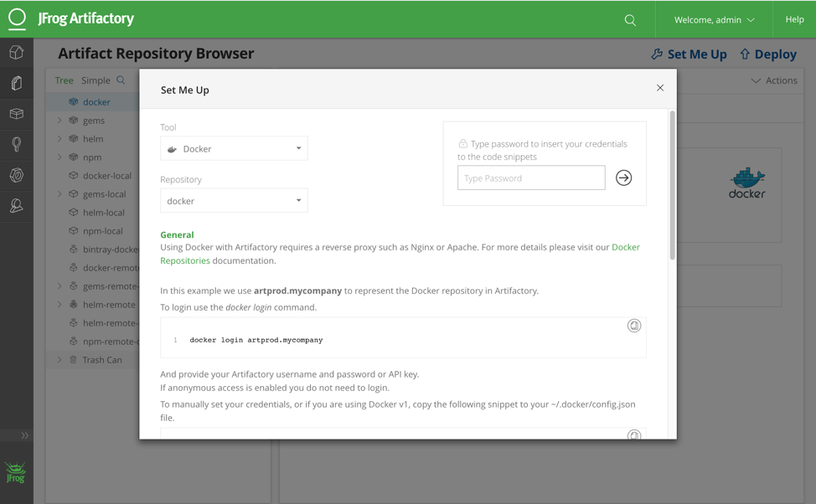Click the padlock icon beside credentials text
Viewport: 816px width, 504px height.
pos(462,143)
